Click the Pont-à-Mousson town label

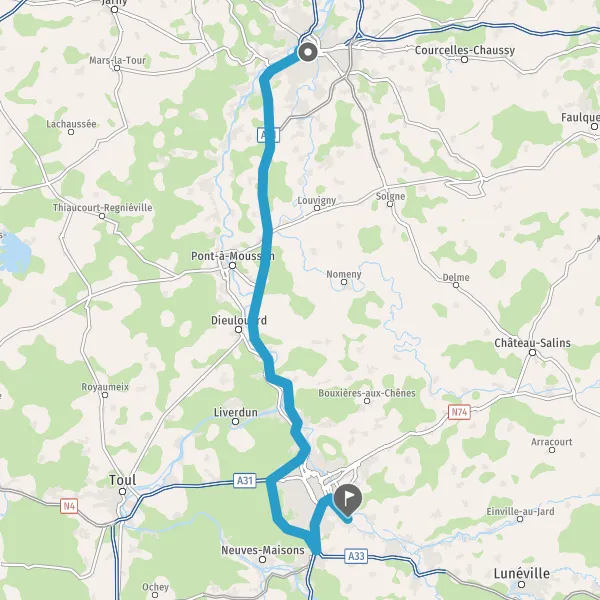pos(233,256)
